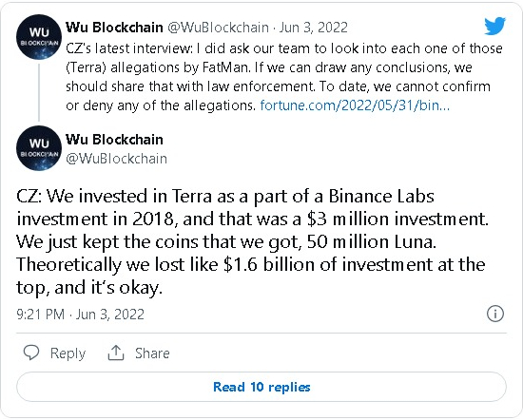Click Wu Blockchain name on parent tweet

point(114,28)
